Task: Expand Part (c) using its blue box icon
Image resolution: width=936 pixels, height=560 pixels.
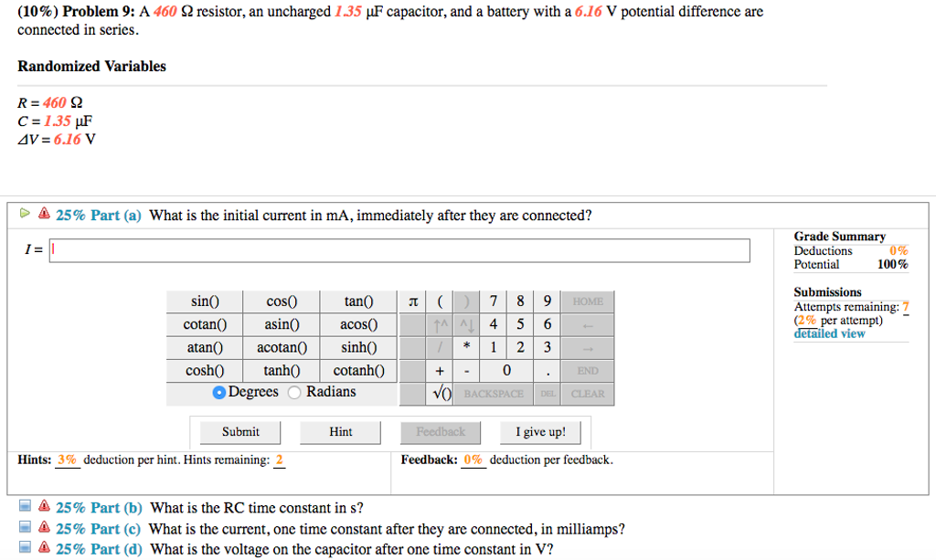Action: pos(26,529)
